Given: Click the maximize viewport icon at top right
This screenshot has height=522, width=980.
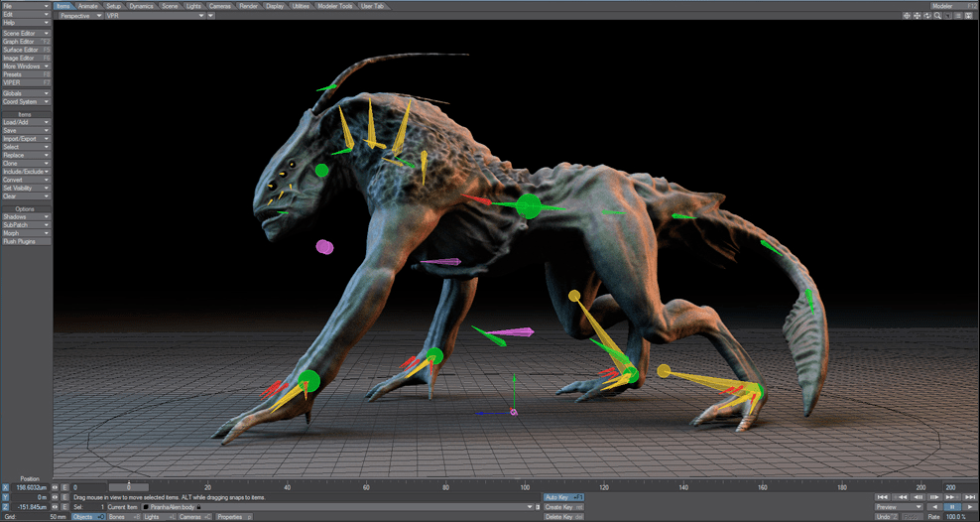Looking at the screenshot, I should (x=969, y=16).
